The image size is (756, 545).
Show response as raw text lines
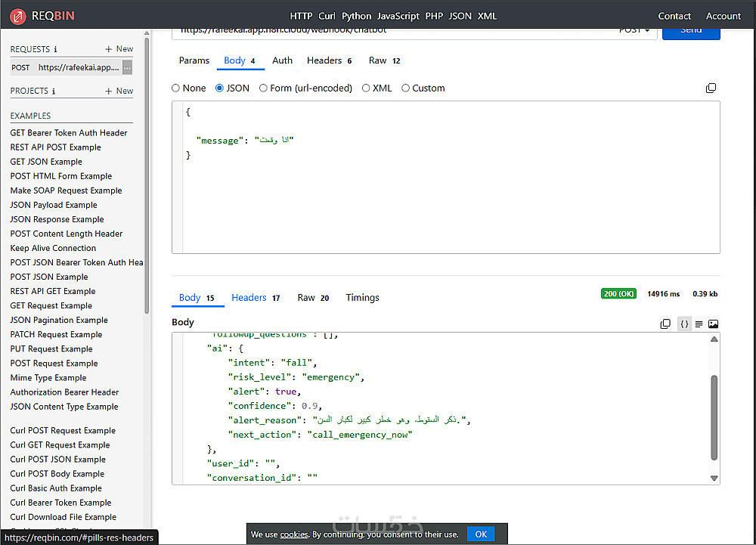click(699, 324)
